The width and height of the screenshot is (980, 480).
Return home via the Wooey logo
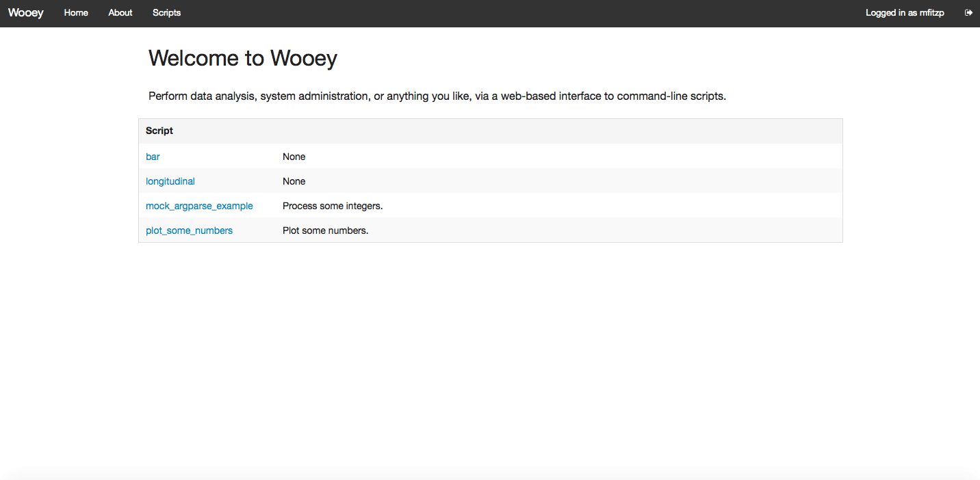pyautogui.click(x=25, y=12)
